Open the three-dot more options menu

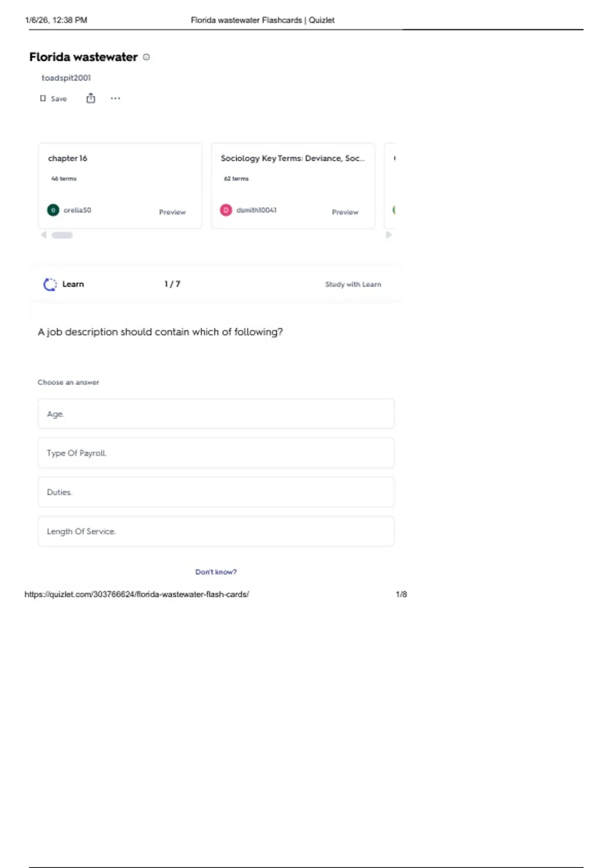pos(115,99)
